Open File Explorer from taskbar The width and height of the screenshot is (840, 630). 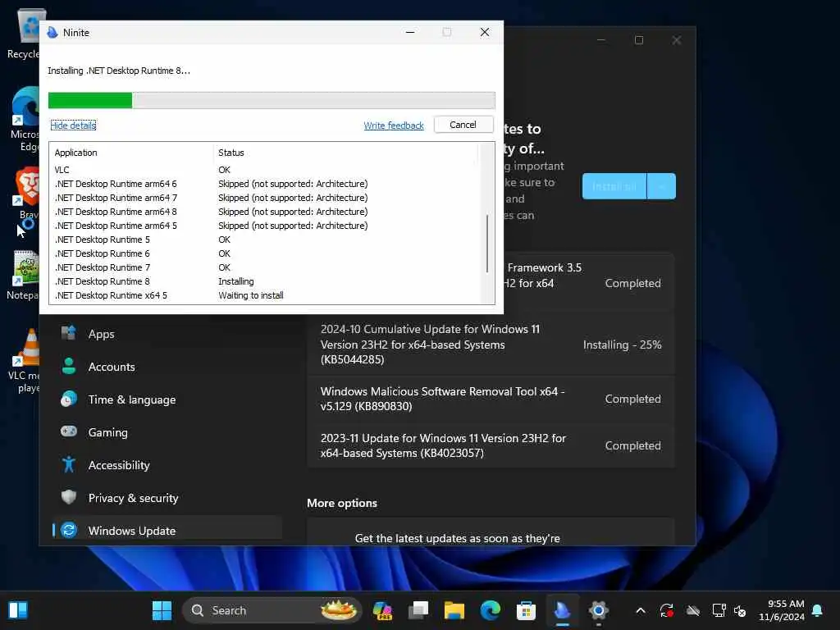[454, 610]
